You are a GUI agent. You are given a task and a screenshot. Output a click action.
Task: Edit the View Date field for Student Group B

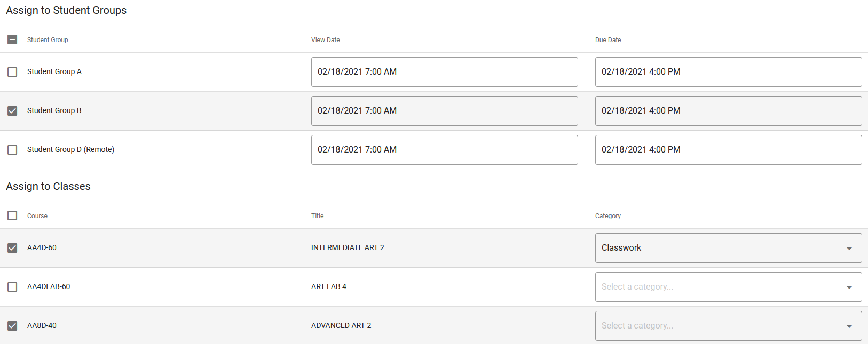pyautogui.click(x=444, y=111)
